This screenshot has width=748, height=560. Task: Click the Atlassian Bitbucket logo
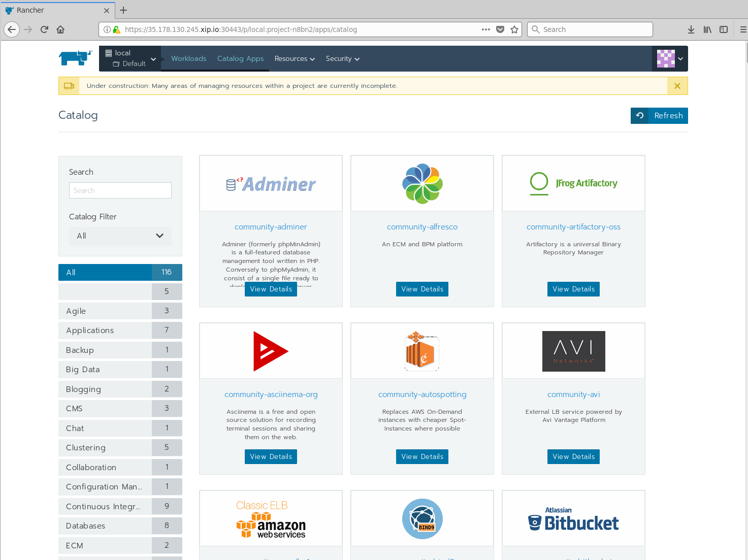(573, 519)
